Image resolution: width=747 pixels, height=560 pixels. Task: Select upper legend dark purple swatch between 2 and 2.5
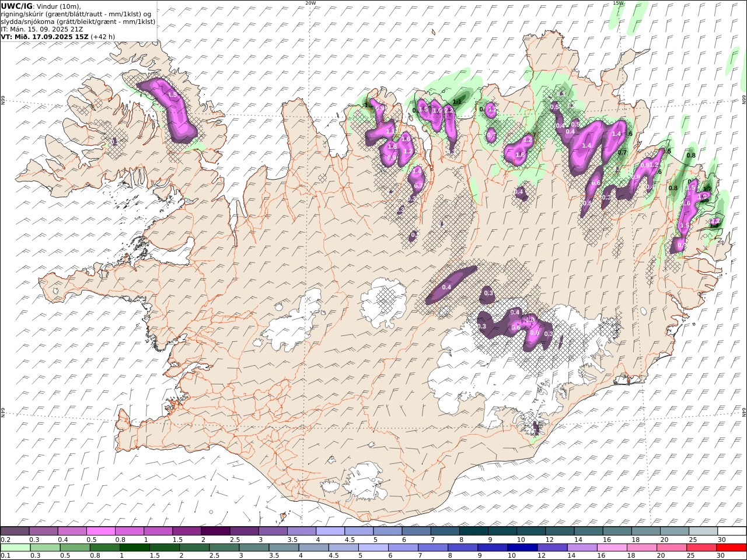[x=215, y=531]
